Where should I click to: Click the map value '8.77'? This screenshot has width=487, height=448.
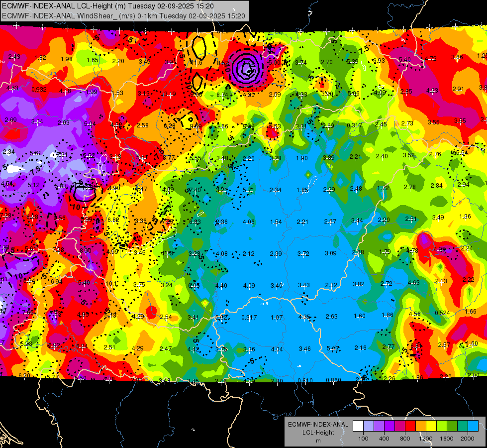[x=169, y=157]
